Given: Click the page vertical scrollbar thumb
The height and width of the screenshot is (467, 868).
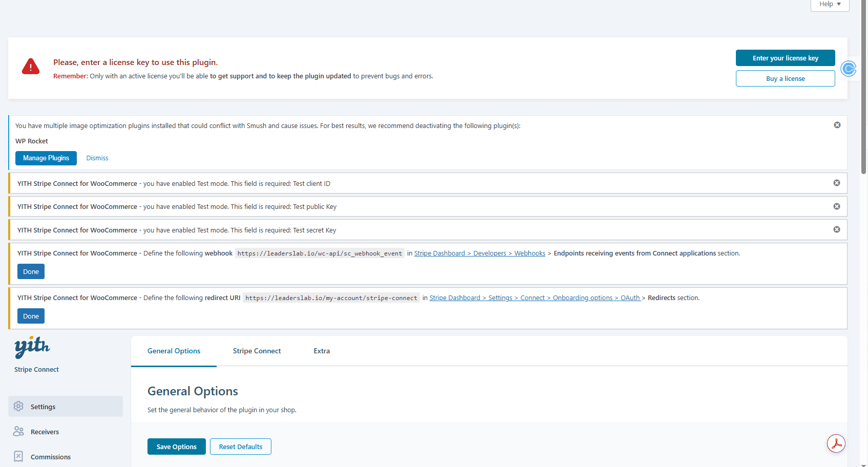Looking at the screenshot, I should [864, 87].
